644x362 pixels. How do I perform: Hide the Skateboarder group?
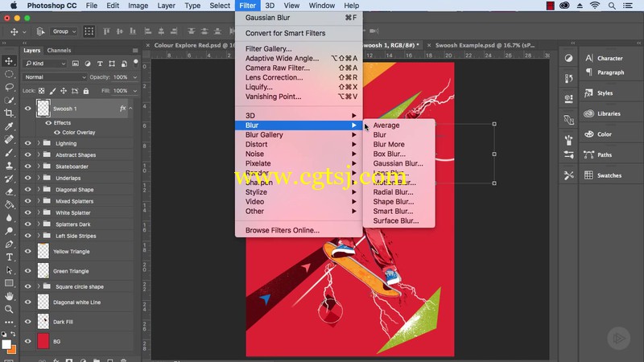coord(28,167)
